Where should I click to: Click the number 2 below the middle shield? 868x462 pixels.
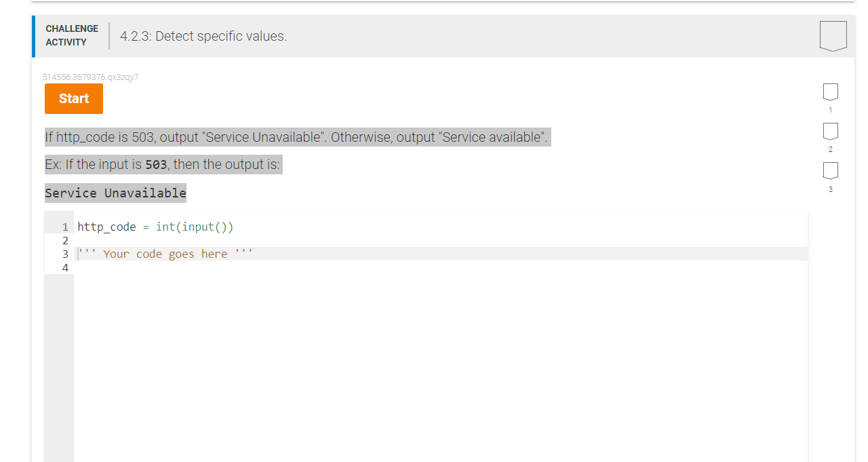[x=830, y=149]
